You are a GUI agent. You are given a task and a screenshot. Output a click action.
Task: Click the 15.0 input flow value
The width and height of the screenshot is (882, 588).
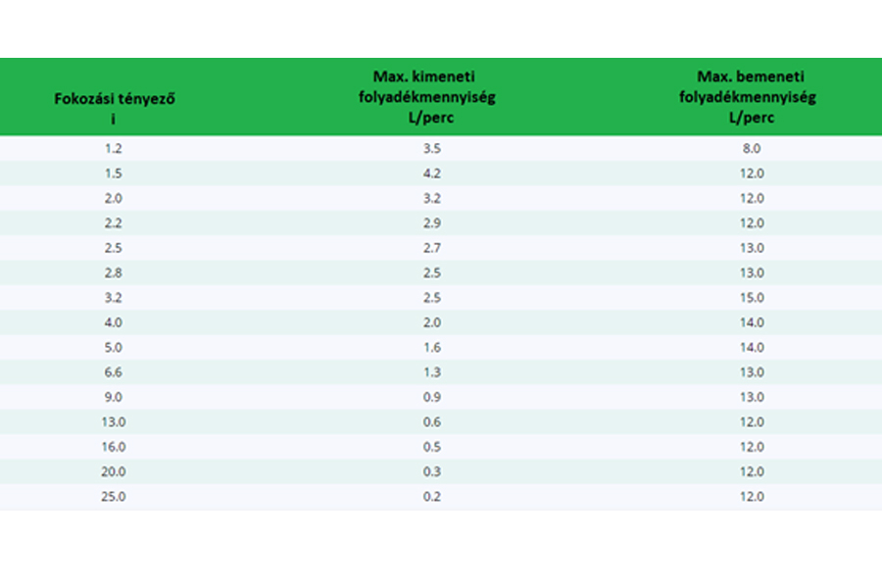pyautogui.click(x=752, y=298)
